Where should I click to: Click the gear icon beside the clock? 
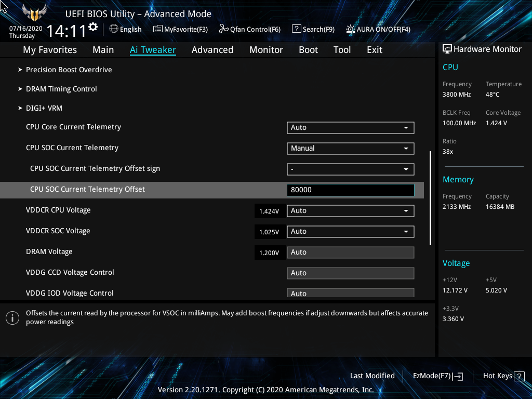pos(93,27)
